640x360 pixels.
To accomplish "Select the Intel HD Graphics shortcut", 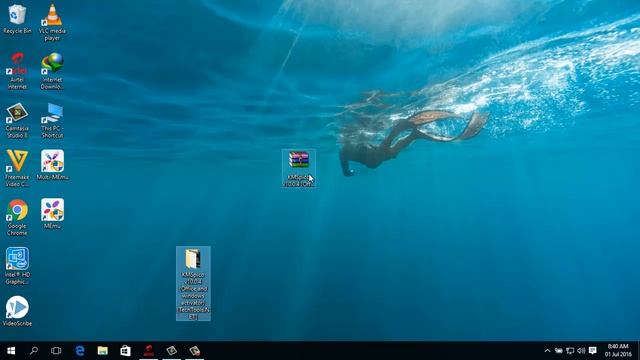I will (17, 266).
